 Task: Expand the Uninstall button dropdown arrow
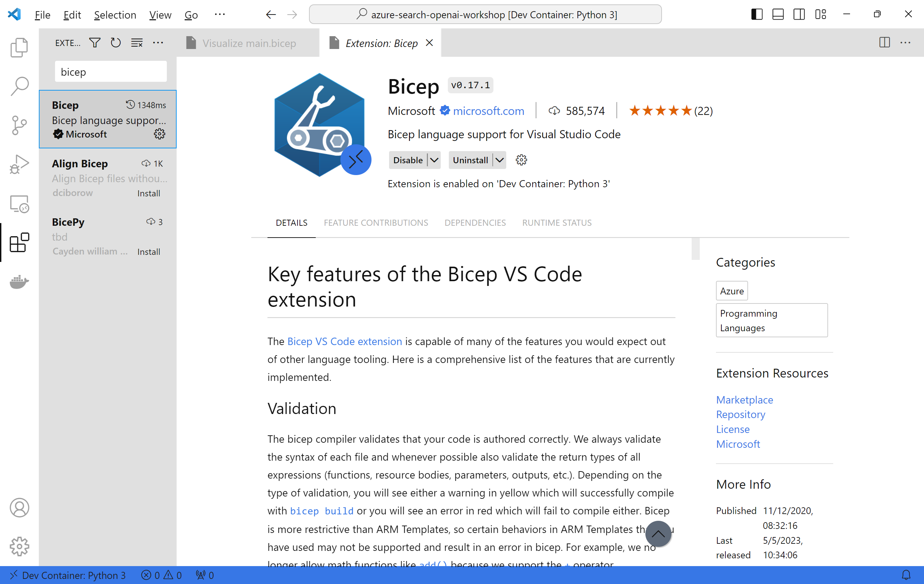499,160
